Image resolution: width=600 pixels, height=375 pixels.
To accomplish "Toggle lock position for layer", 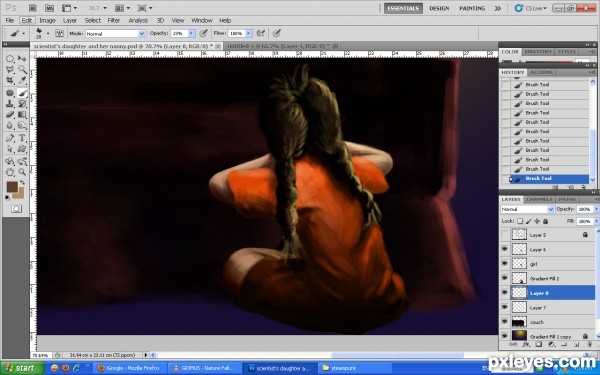I will 537,221.
